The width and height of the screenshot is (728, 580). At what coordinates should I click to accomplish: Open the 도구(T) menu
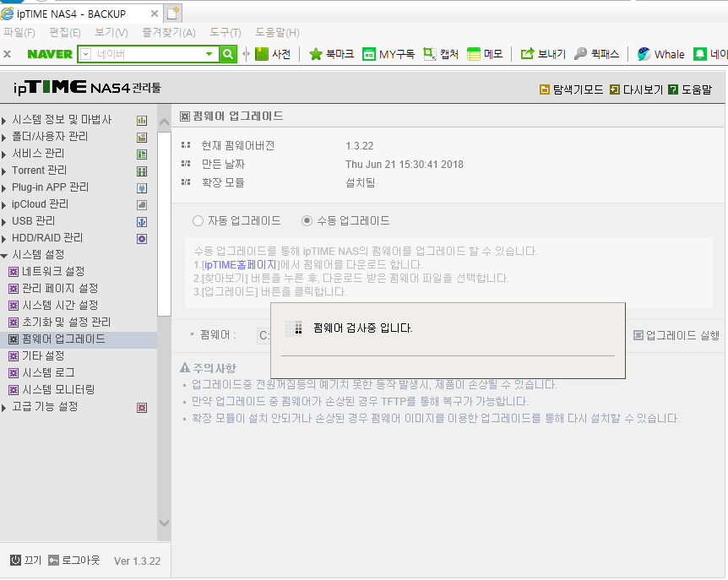point(225,32)
